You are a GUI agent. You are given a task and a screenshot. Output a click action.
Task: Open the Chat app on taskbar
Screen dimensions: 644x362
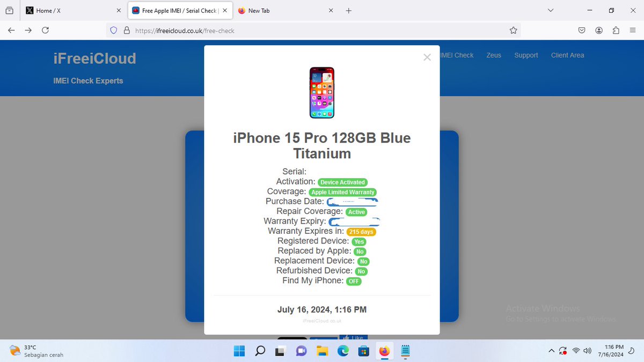click(x=301, y=351)
